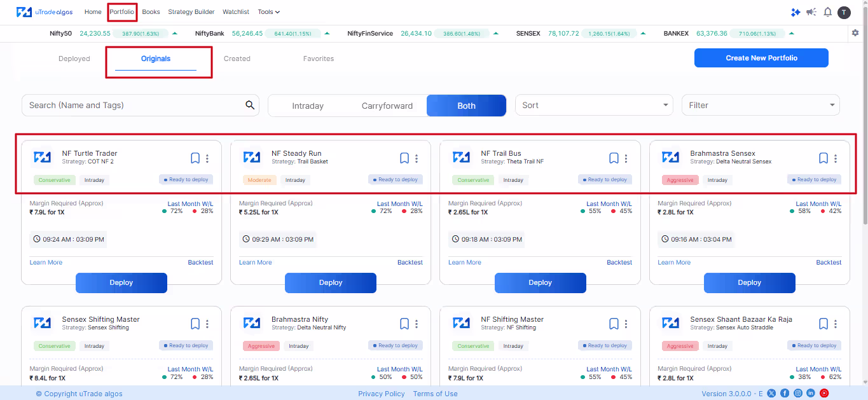
Task: Open the Strategy Builder menu item
Action: 191,12
